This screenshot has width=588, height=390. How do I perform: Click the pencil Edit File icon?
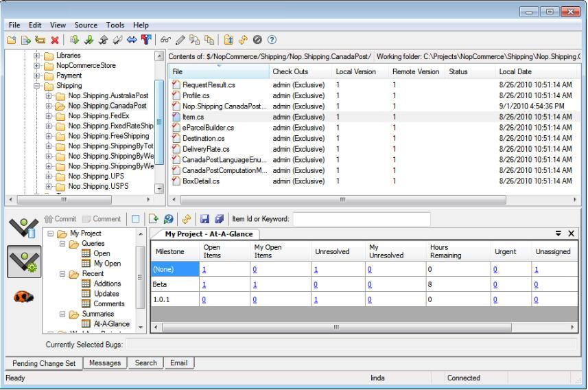180,39
